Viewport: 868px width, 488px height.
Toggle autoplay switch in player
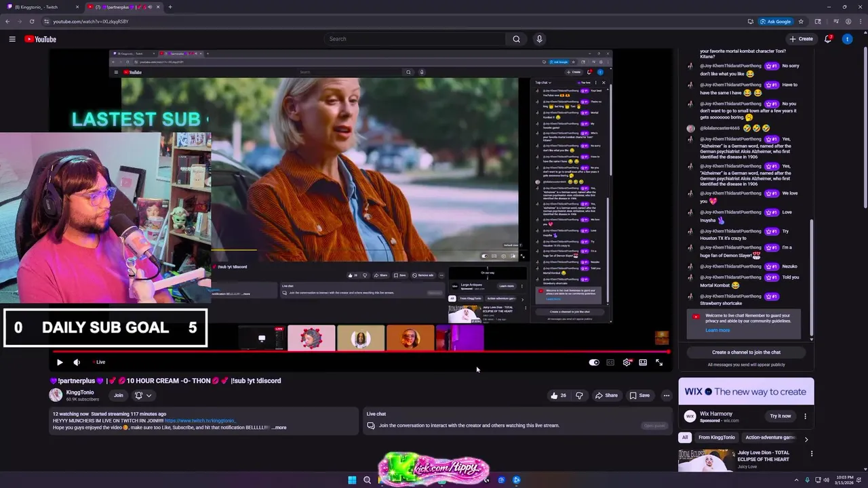point(594,363)
